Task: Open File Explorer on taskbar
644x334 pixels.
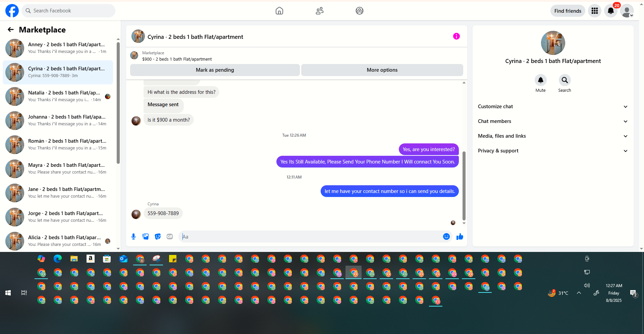Action: pos(74,259)
